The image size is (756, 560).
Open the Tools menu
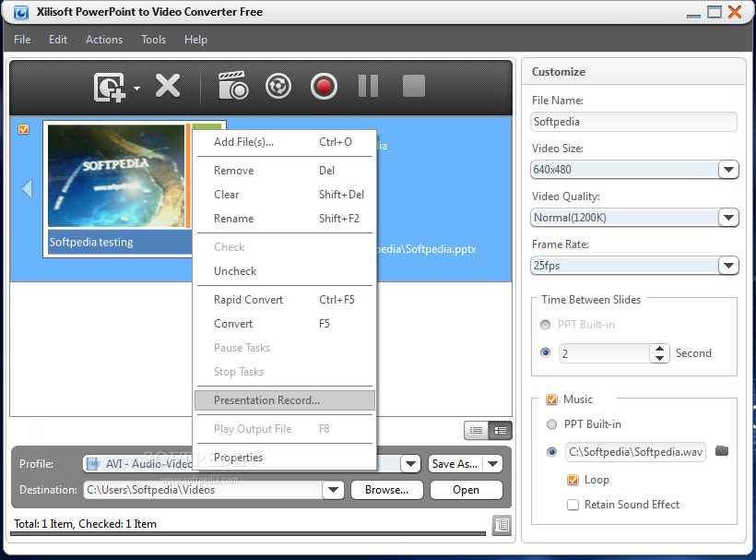click(153, 40)
